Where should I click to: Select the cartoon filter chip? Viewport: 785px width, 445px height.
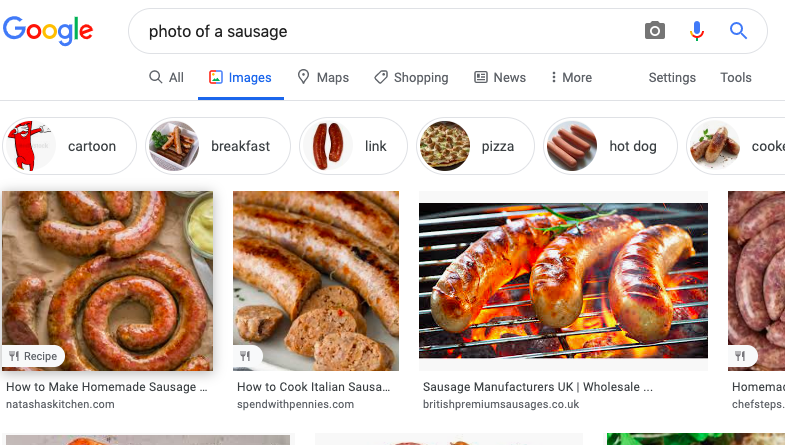(69, 146)
